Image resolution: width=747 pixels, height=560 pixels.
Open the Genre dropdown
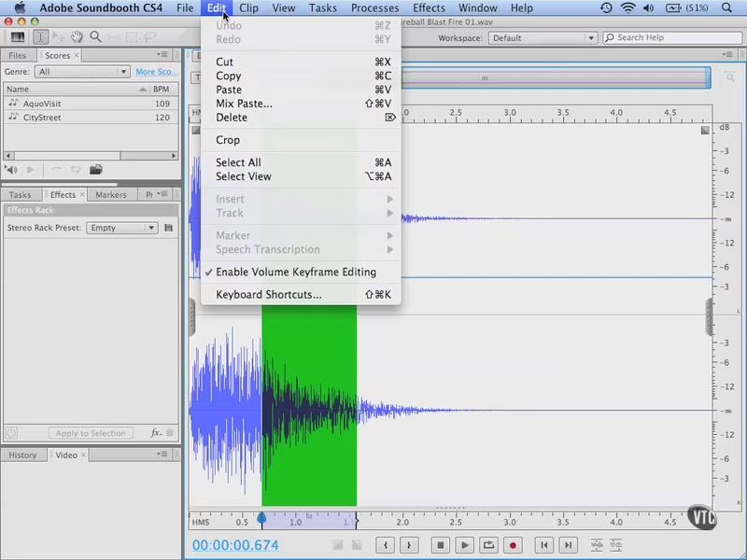[x=82, y=72]
